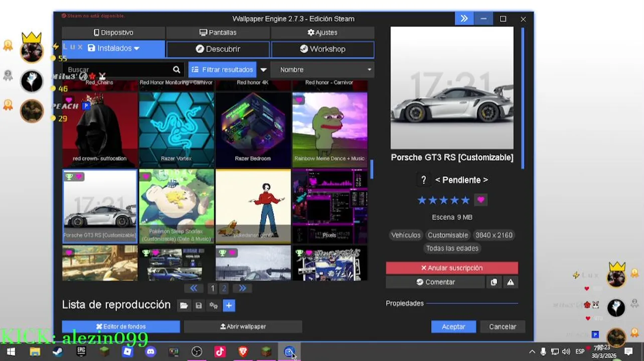Viewport: 644px width, 361px height.
Task: Click Todas las edades tag
Action: click(x=452, y=248)
